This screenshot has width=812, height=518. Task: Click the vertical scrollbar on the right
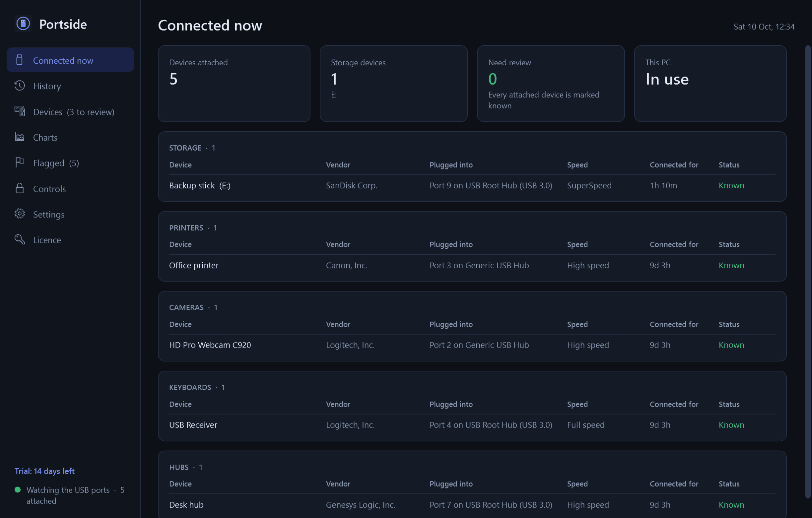coord(808,272)
